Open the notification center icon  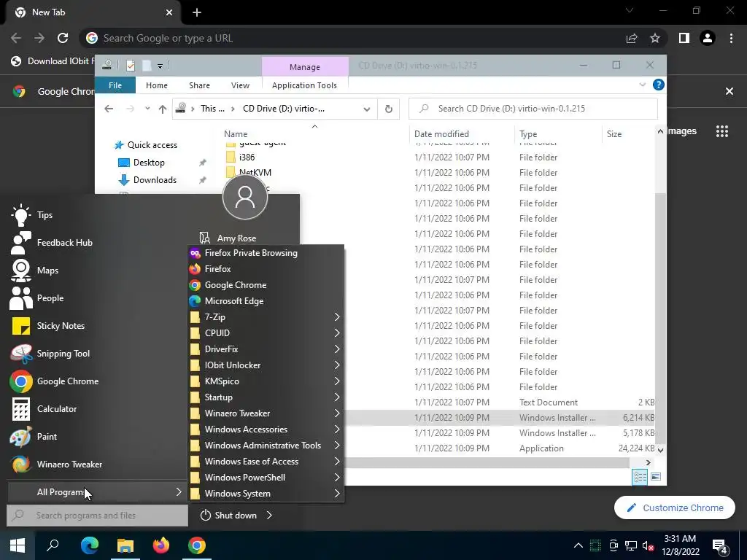(x=719, y=545)
